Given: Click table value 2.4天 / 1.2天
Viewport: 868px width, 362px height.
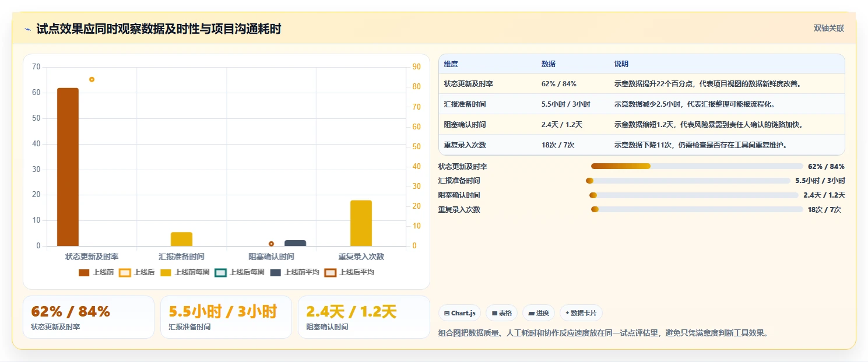Looking at the screenshot, I should [561, 125].
